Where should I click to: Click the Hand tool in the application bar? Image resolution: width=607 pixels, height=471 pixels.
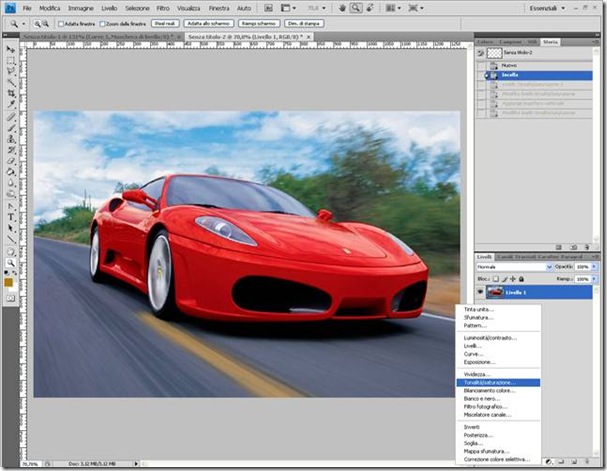click(x=342, y=8)
